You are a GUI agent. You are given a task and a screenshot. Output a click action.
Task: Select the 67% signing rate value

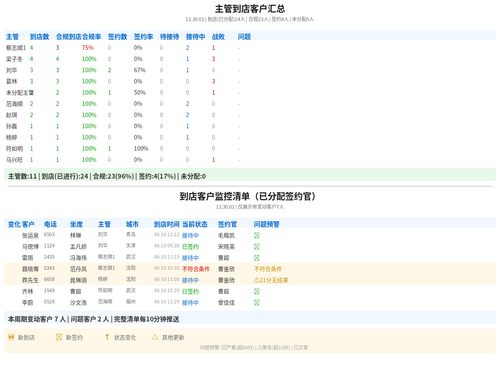click(140, 70)
